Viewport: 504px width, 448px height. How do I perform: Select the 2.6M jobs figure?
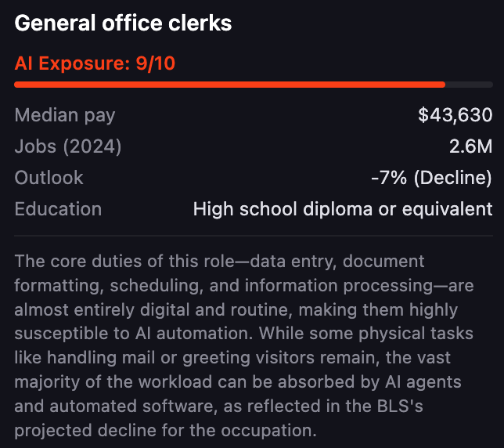(473, 146)
